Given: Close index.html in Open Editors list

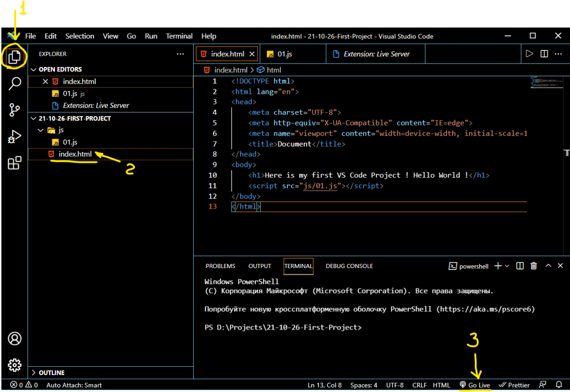Looking at the screenshot, I should 46,82.
